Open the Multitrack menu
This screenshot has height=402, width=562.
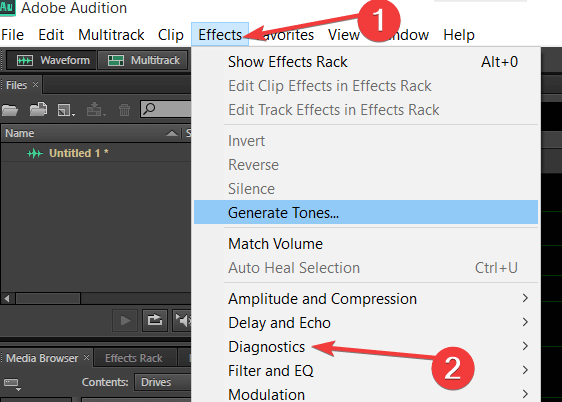pos(111,35)
